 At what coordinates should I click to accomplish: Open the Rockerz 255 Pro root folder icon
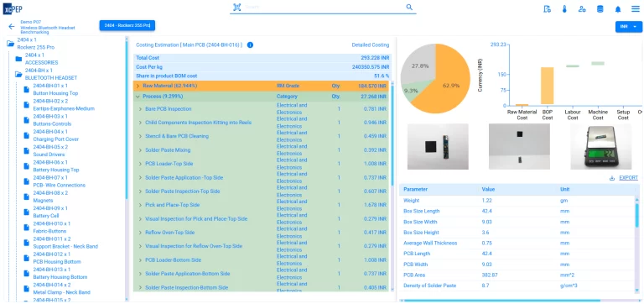tap(10, 43)
